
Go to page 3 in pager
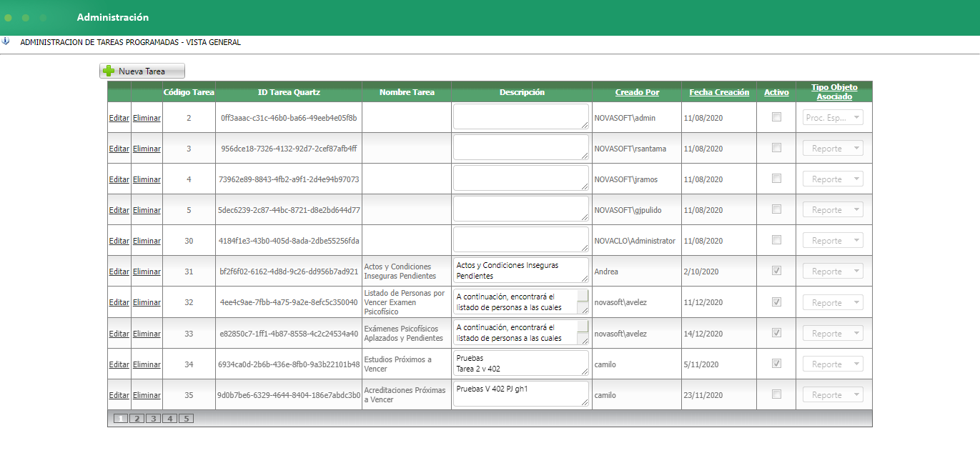(153, 419)
